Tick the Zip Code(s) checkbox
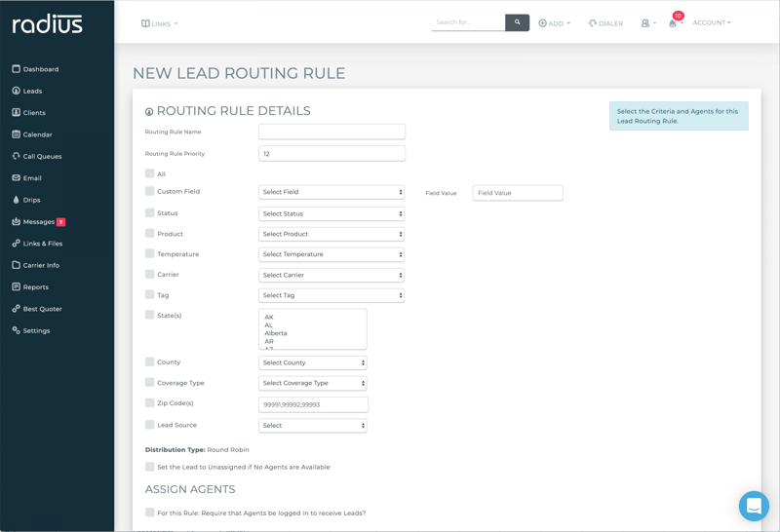Viewport: 780px width, 532px height. point(150,402)
